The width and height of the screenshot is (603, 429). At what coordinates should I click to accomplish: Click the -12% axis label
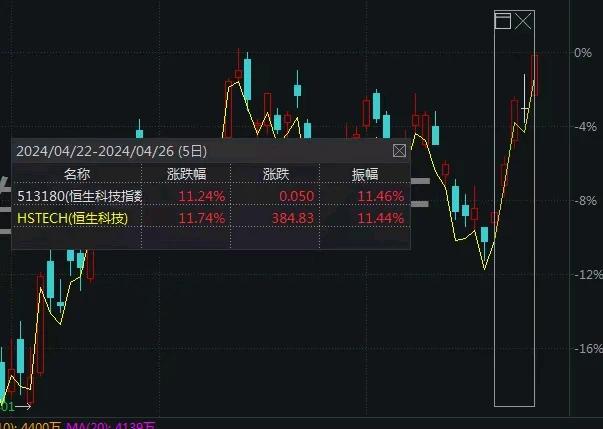(588, 274)
